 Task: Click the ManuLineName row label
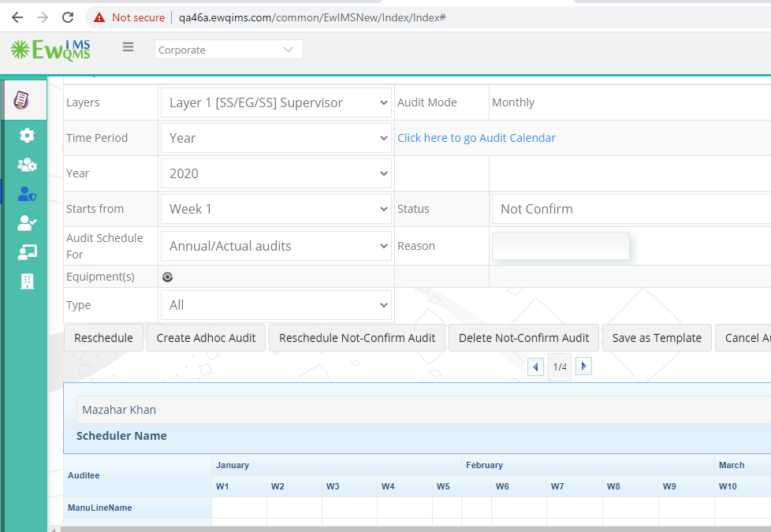pos(100,508)
